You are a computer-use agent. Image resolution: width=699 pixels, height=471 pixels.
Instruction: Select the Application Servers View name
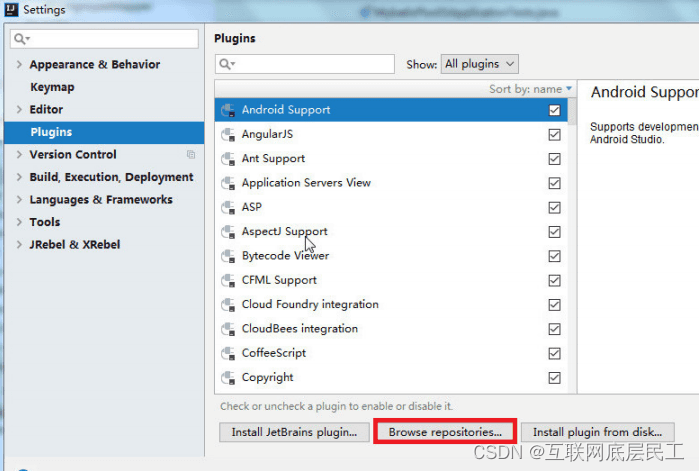point(306,183)
